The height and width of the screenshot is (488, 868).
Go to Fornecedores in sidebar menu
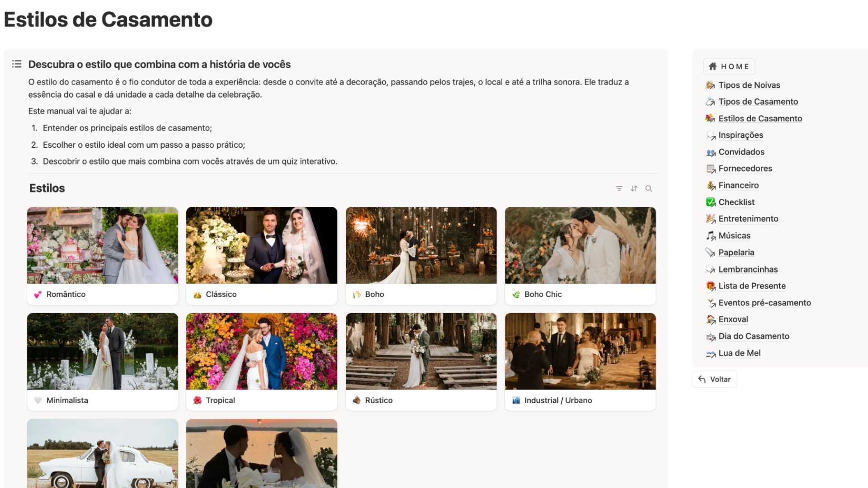745,169
